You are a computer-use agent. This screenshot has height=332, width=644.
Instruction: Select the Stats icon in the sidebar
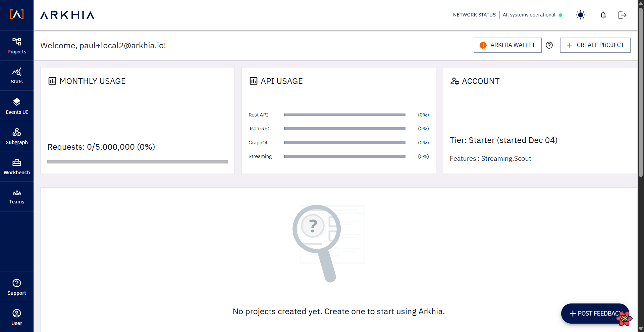click(17, 75)
